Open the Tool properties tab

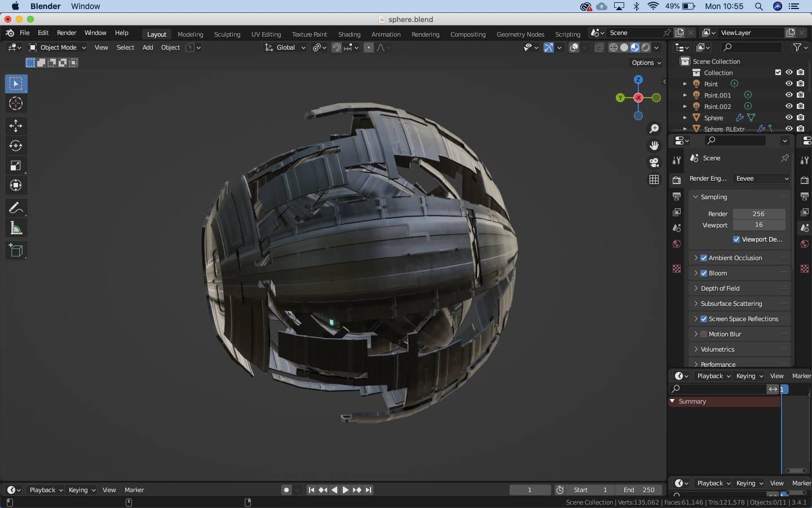coord(677,160)
